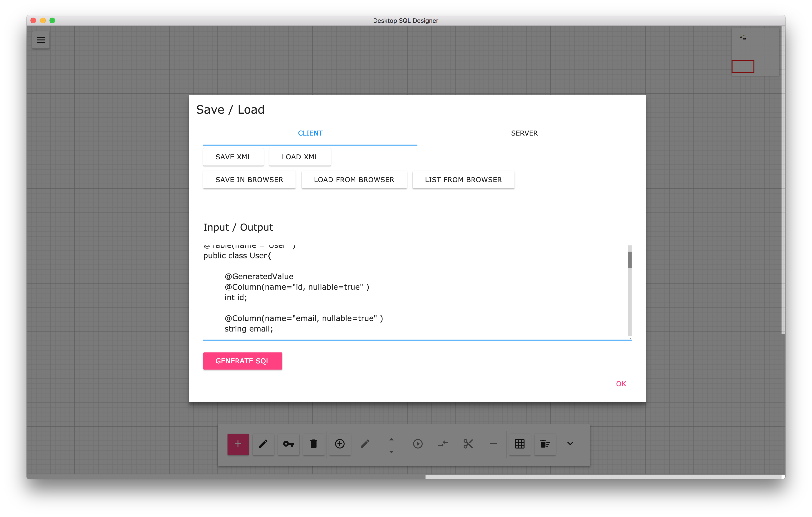This screenshot has height=517, width=812.
Task: Click the converging arrows icon
Action: (443, 444)
